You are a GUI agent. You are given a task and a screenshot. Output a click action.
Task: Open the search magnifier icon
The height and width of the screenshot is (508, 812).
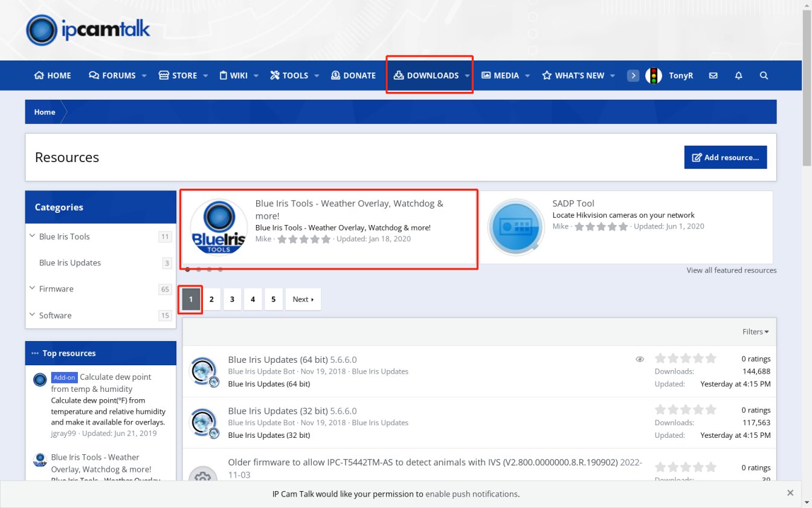click(764, 76)
